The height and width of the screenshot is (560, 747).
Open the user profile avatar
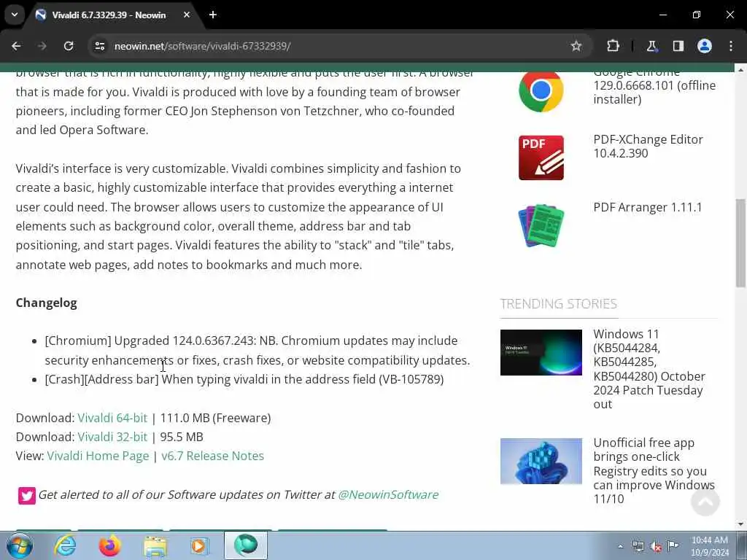pos(705,46)
